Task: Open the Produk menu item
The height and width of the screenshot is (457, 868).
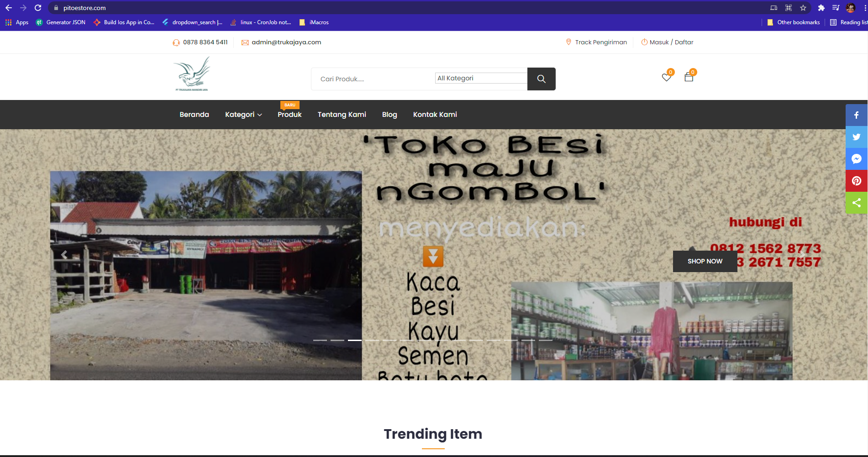Action: 289,115
